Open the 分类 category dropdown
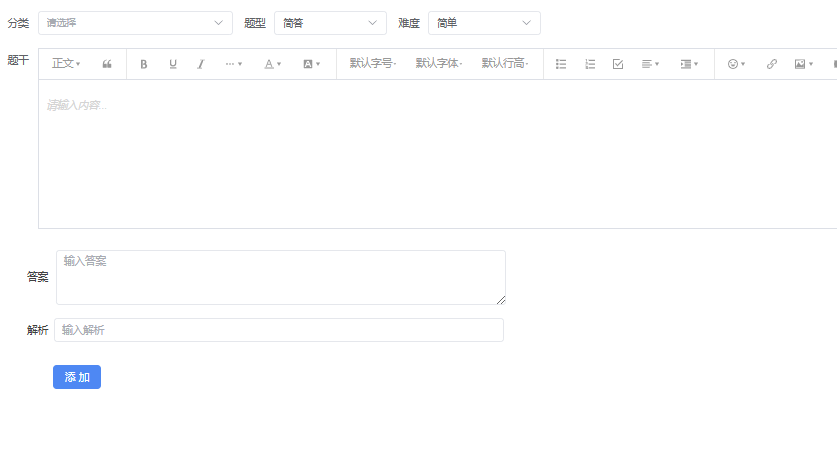This screenshot has height=458, width=837. coord(135,23)
